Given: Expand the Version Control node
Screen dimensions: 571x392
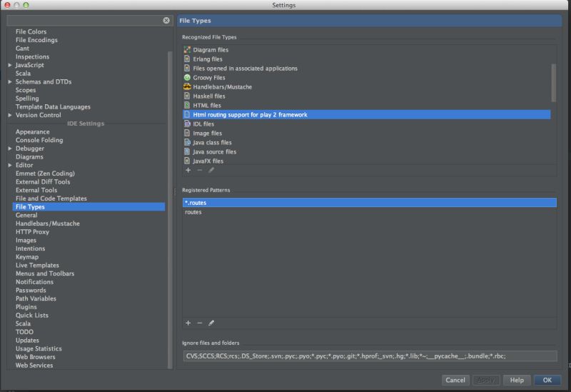Looking at the screenshot, I should 10,115.
